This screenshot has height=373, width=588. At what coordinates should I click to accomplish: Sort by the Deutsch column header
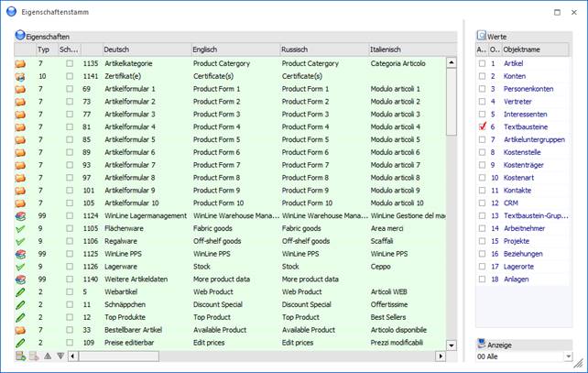coord(144,49)
